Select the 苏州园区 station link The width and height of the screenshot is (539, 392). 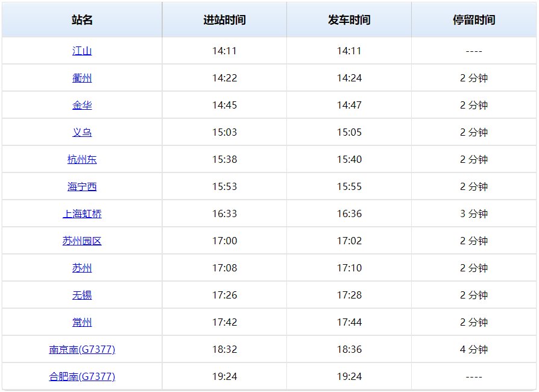[82, 241]
